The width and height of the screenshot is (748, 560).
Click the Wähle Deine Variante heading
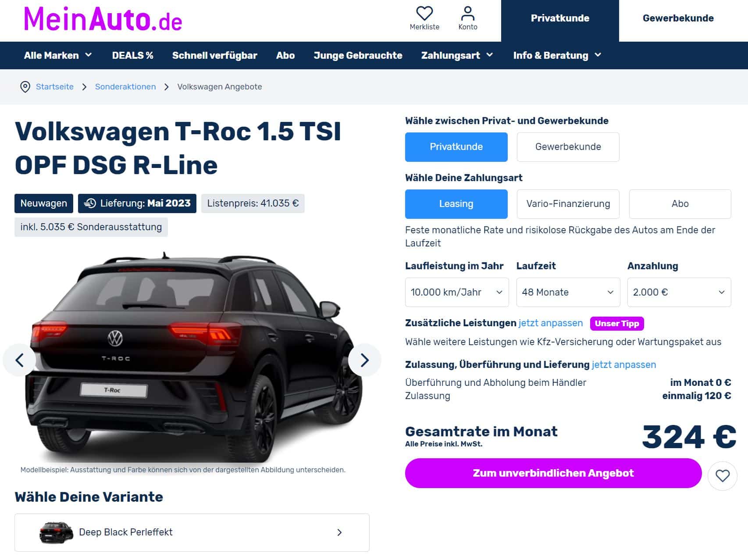click(89, 497)
